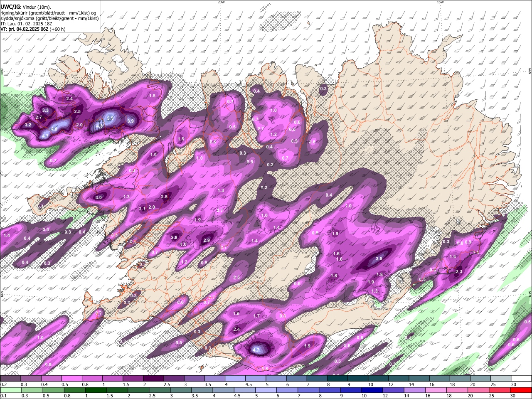This screenshot has height=399, width=532.
Task: Click the pink 16–18 swatch in lower legend
Action: pyautogui.click(x=436, y=390)
